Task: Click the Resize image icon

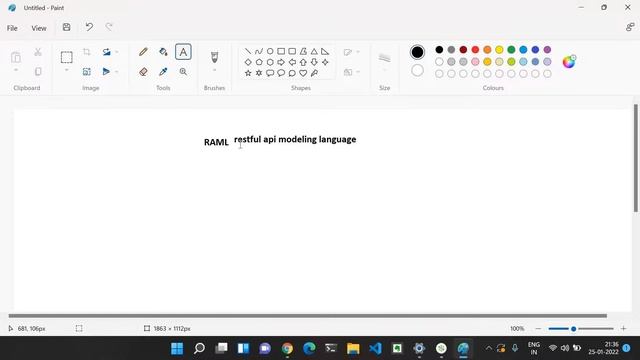Action: tap(87, 72)
